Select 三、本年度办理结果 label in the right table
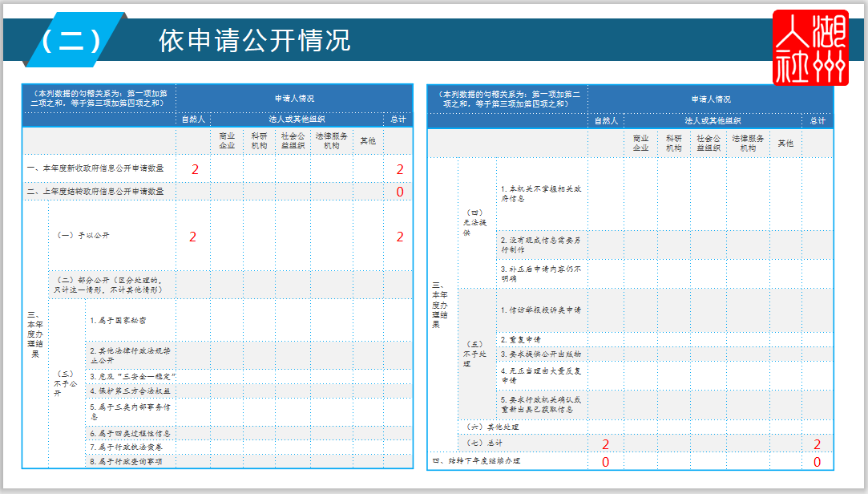Image resolution: width=868 pixels, height=494 pixels. coord(440,305)
